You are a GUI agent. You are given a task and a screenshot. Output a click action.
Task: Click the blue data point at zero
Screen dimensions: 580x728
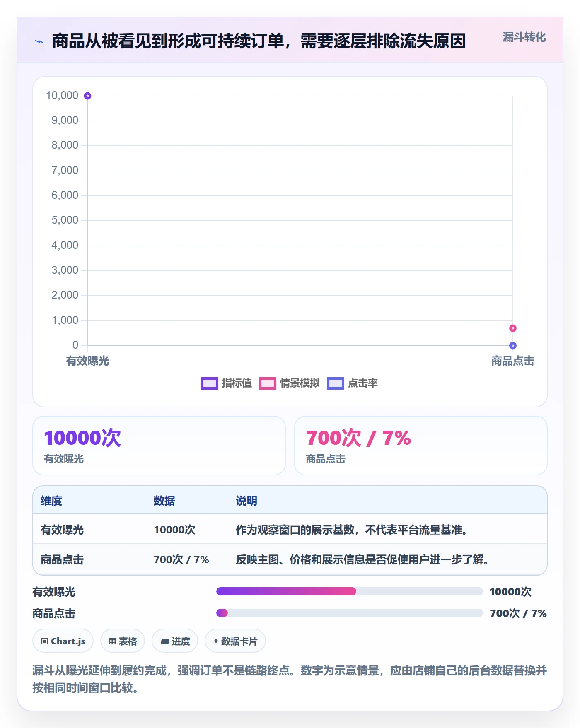click(512, 345)
